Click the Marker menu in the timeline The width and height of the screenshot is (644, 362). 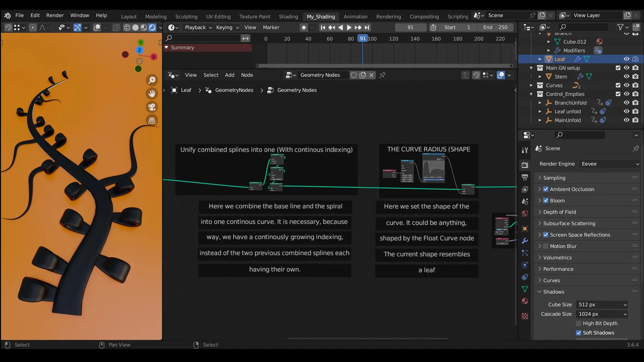point(271,27)
